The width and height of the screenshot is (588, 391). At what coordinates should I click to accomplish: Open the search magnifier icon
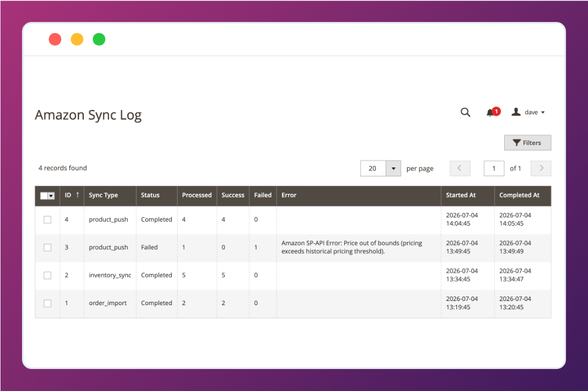coord(465,113)
